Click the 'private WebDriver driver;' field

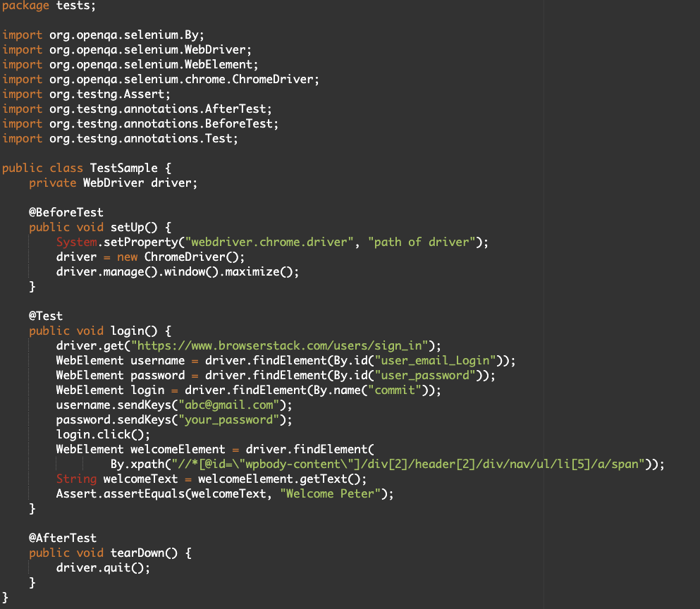tap(113, 183)
